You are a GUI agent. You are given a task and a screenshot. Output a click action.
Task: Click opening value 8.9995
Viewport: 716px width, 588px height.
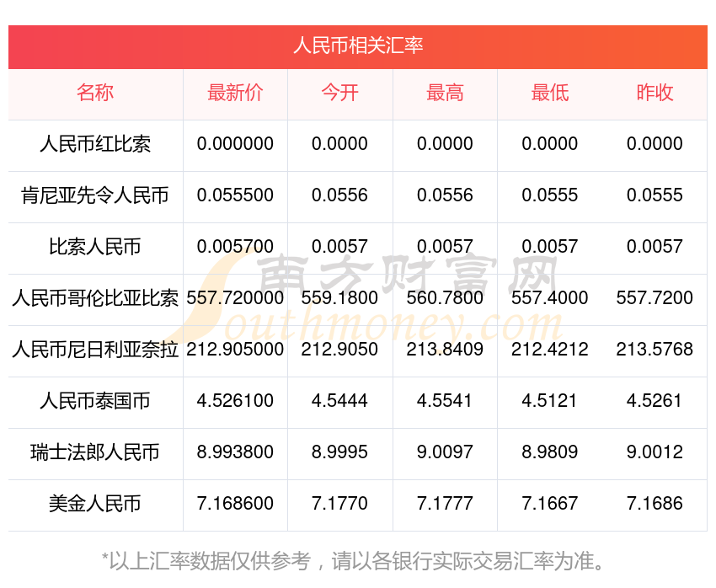tap(339, 452)
